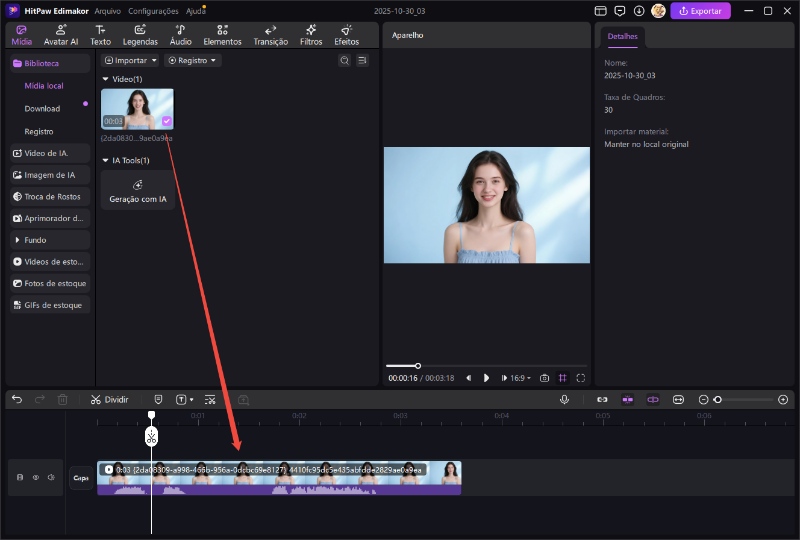This screenshot has height=540, width=800.
Task: Open the Download sidebar item
Action: (x=42, y=109)
